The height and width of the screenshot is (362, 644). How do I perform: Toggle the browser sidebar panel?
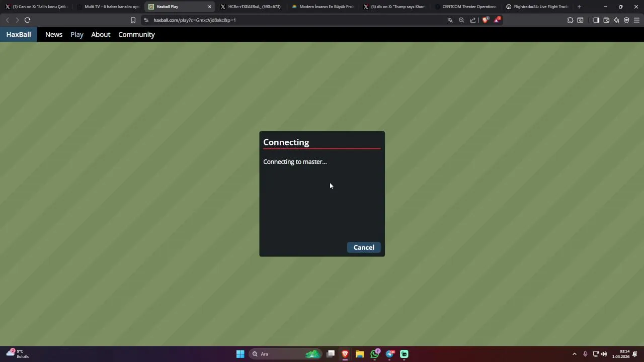click(x=596, y=20)
